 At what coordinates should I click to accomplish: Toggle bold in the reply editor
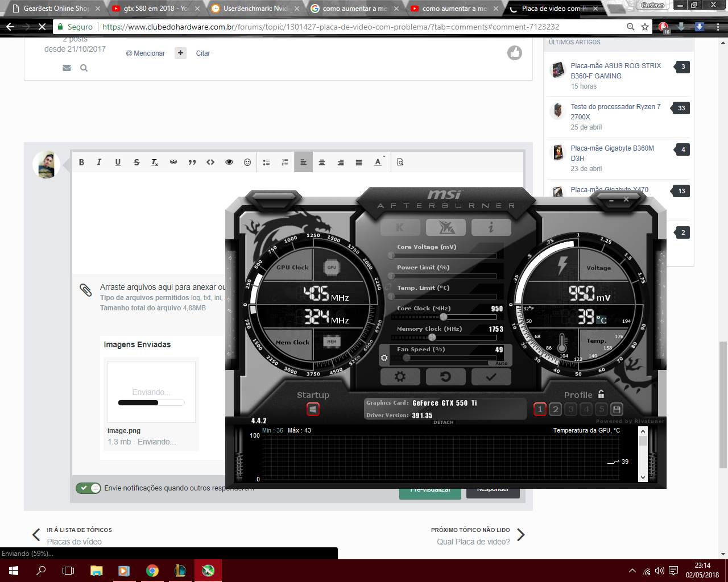tap(81, 163)
